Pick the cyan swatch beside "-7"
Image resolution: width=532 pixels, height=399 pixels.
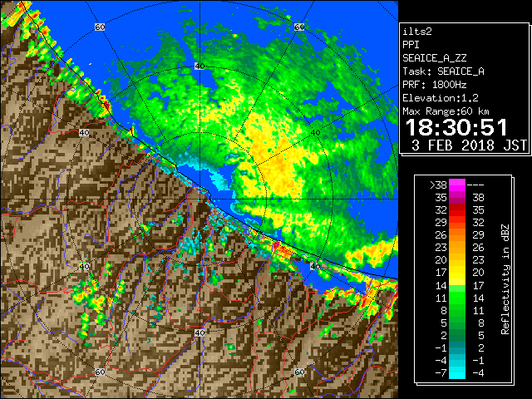[x=457, y=373]
